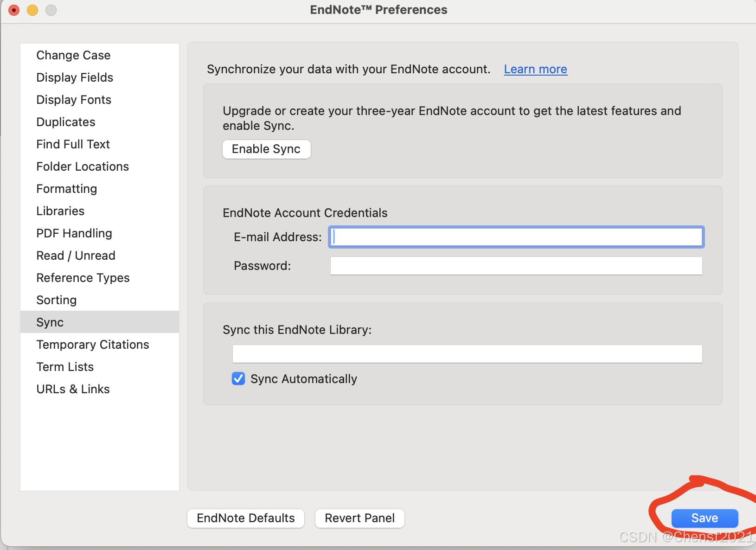756x550 pixels.
Task: Click the Save button
Action: click(x=704, y=518)
